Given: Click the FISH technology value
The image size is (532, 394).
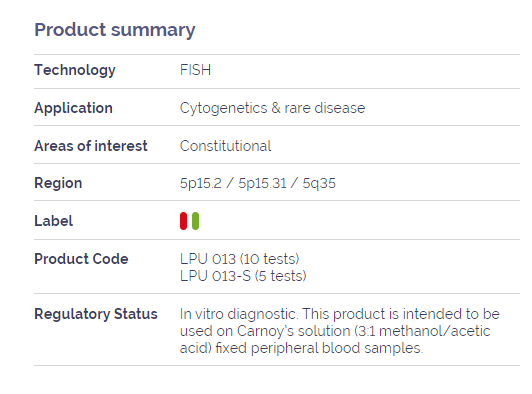Looking at the screenshot, I should tap(195, 70).
